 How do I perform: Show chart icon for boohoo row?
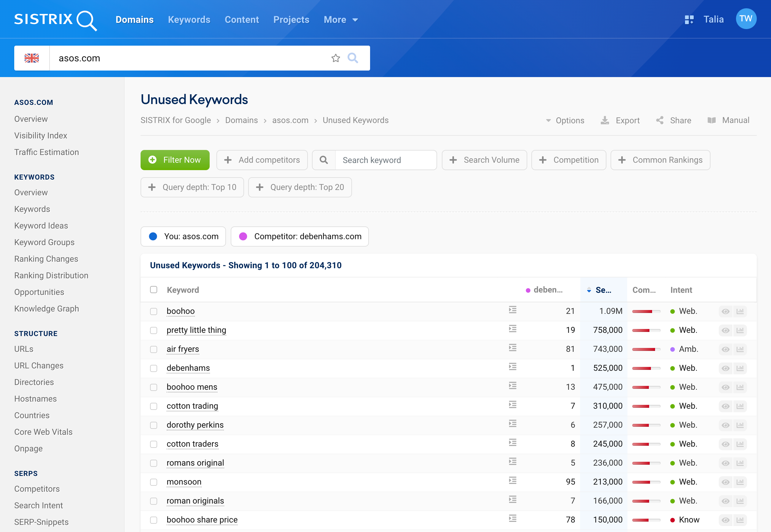click(x=740, y=311)
